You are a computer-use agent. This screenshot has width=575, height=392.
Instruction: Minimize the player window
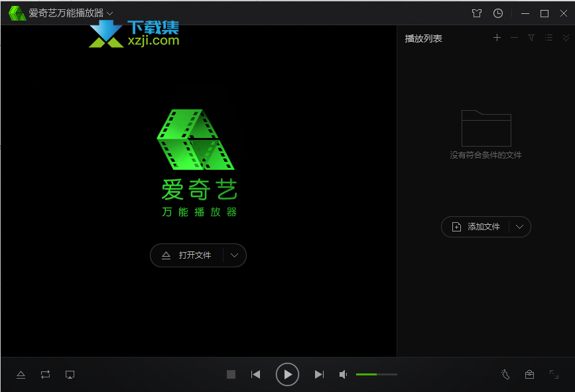coord(525,13)
